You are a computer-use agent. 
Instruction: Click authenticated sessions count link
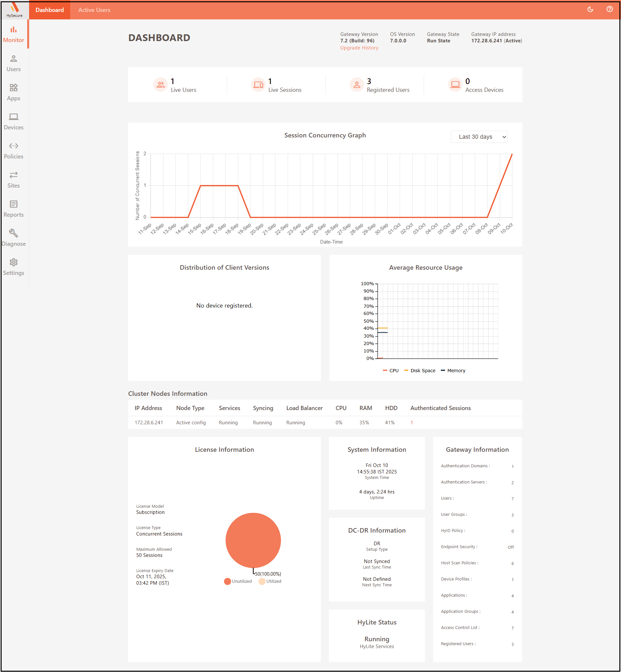pyautogui.click(x=411, y=423)
